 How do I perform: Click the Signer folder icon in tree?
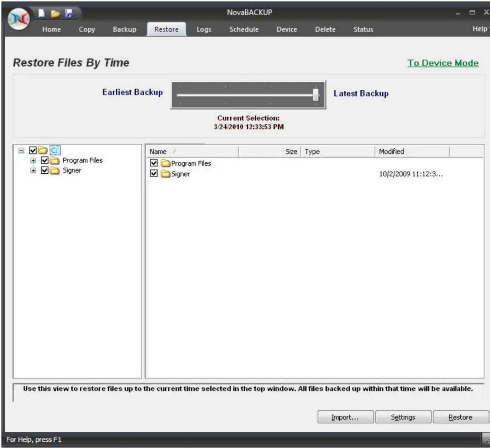click(55, 171)
